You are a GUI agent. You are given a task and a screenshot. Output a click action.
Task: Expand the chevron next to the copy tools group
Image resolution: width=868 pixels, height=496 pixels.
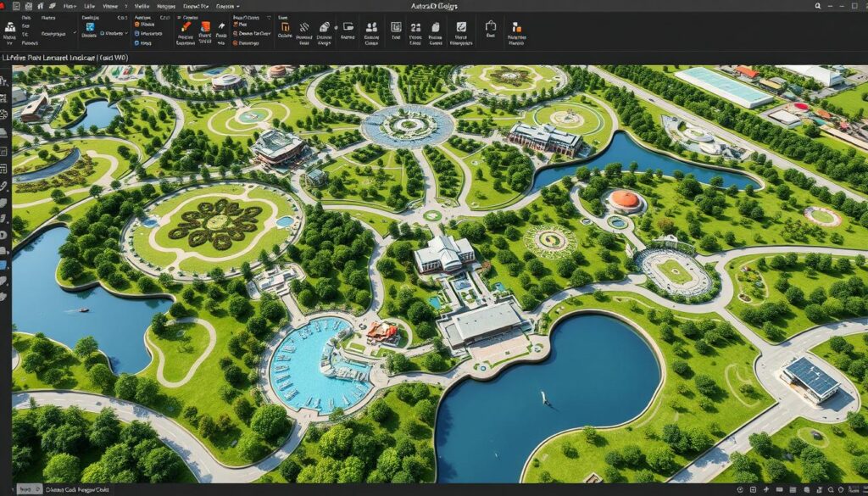[269, 18]
